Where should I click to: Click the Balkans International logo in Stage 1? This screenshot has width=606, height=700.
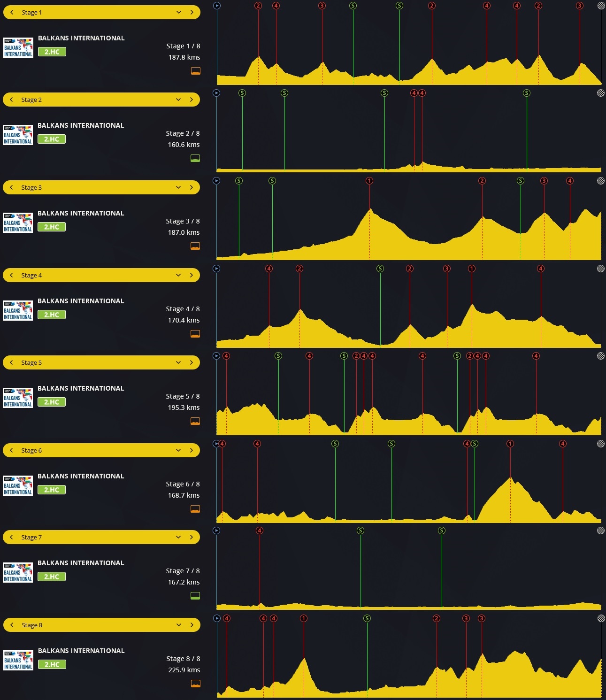tap(18, 47)
